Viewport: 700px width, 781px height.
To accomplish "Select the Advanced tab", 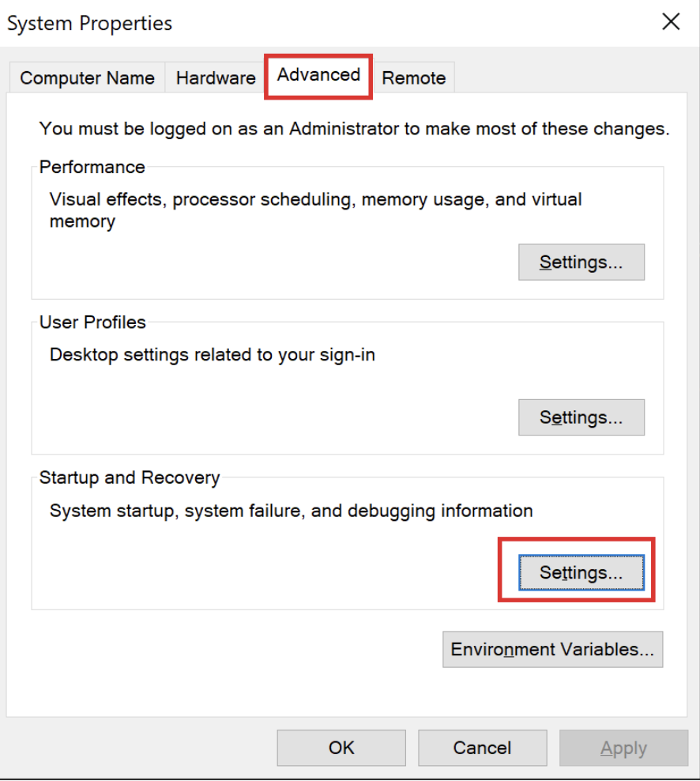I will [x=318, y=75].
